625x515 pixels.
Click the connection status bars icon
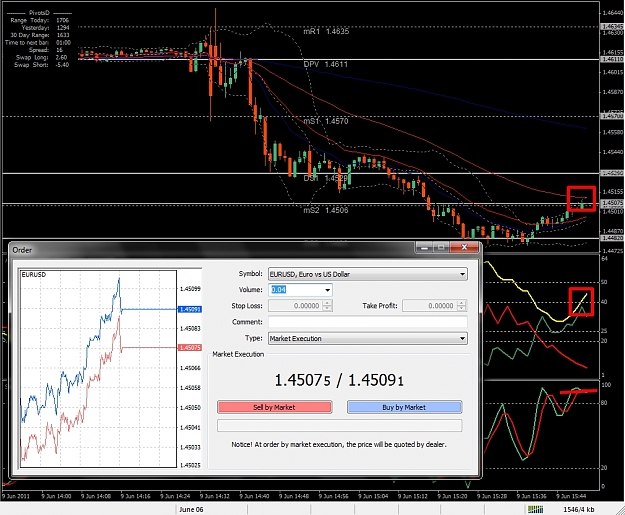[x=535, y=509]
